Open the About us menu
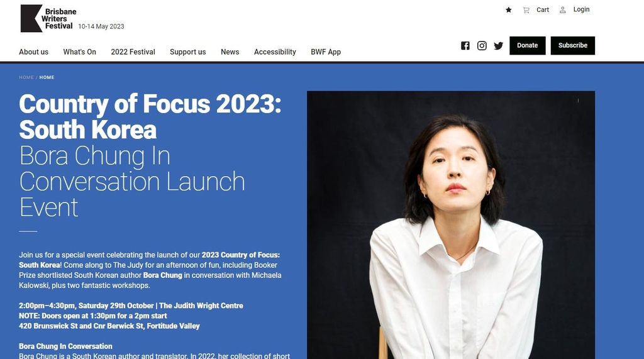This screenshot has height=359, width=644. [34, 52]
